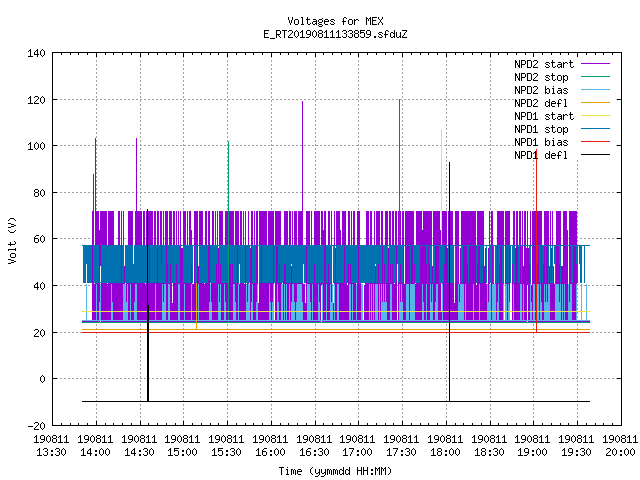Select the 'NPD1 stop' legend label
This screenshot has width=640, height=480.
(x=541, y=129)
